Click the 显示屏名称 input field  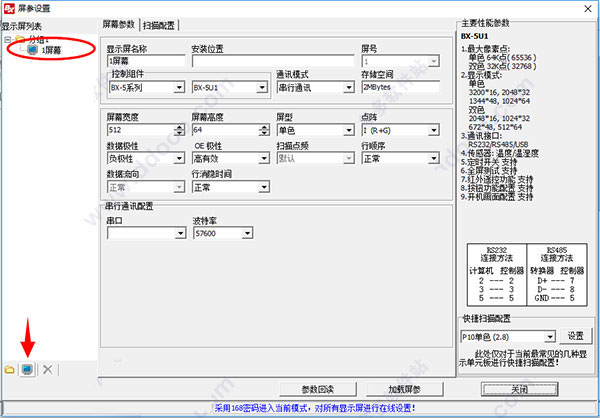click(x=146, y=61)
